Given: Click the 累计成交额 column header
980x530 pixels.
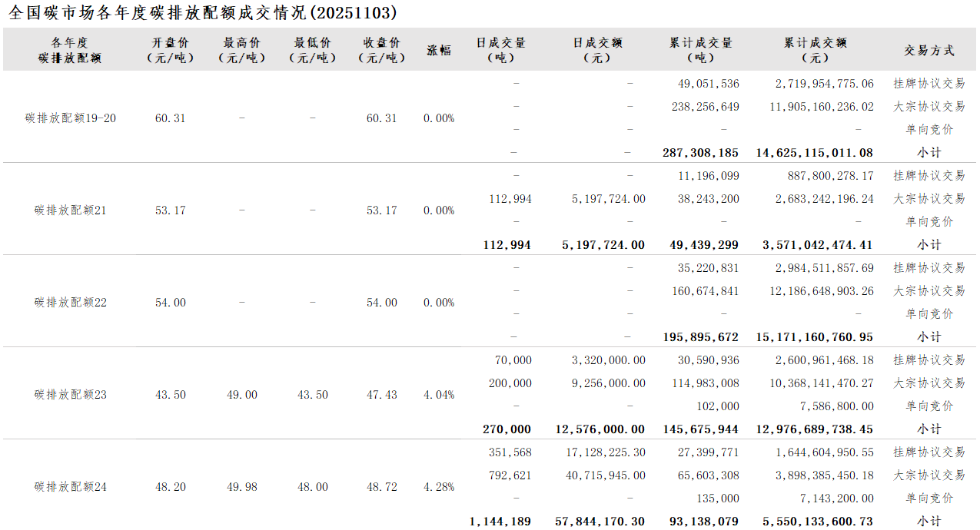Looking at the screenshot, I should pyautogui.click(x=815, y=50).
